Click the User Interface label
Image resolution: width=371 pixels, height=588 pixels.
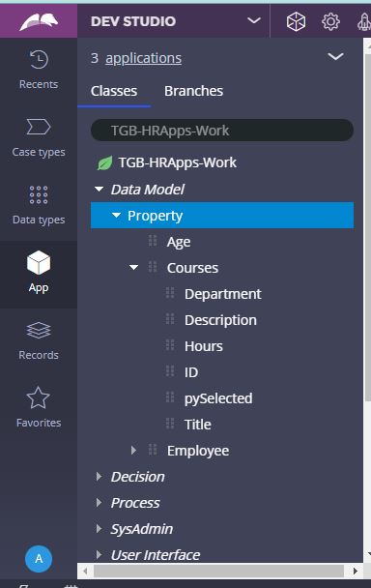[156, 555]
